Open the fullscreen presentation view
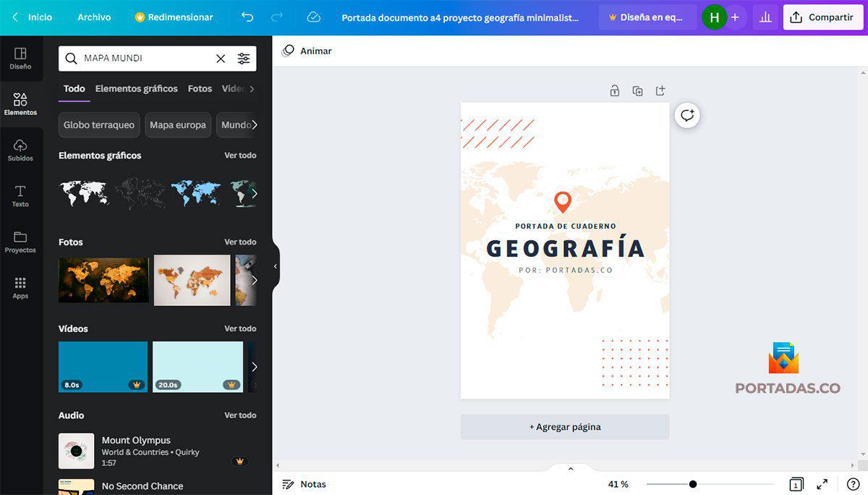The width and height of the screenshot is (868, 495). click(x=822, y=483)
